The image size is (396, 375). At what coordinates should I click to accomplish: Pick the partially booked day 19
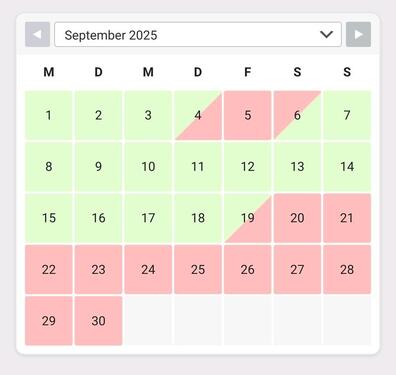point(248,218)
